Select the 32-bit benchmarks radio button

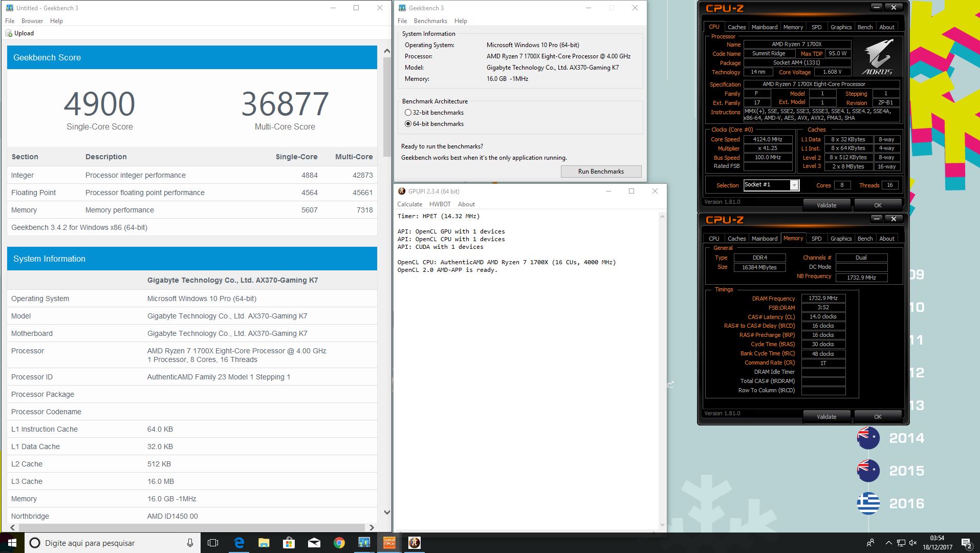(x=408, y=113)
